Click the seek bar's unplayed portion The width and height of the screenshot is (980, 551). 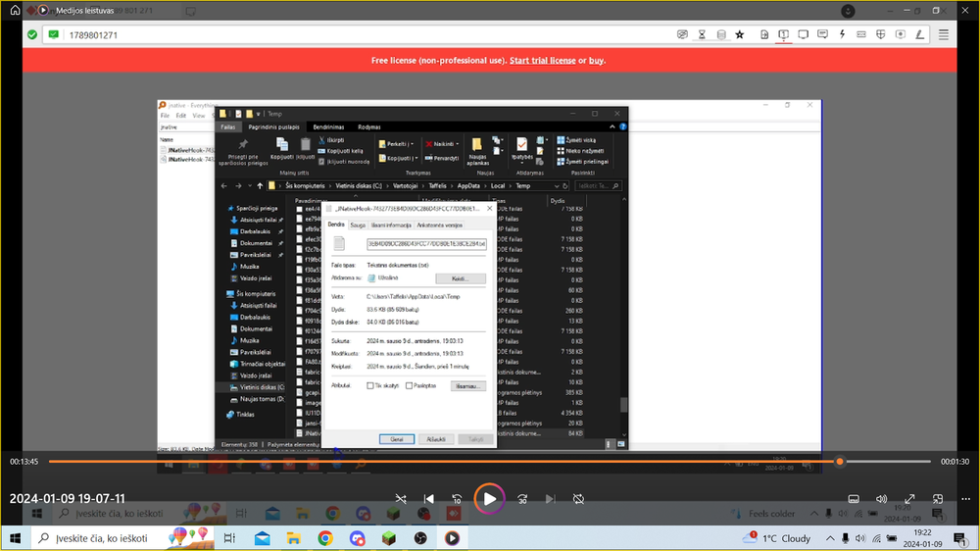[888, 462]
